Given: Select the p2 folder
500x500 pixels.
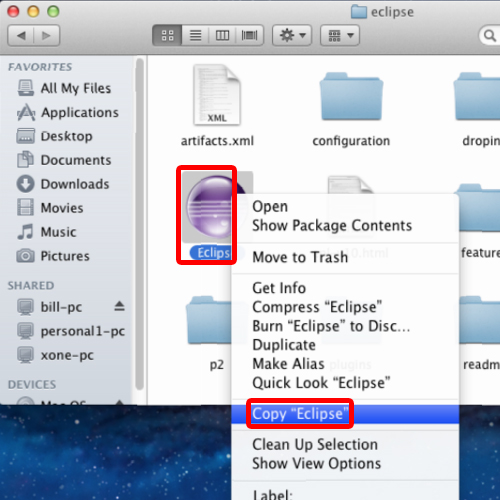Looking at the screenshot, I should click(x=209, y=321).
